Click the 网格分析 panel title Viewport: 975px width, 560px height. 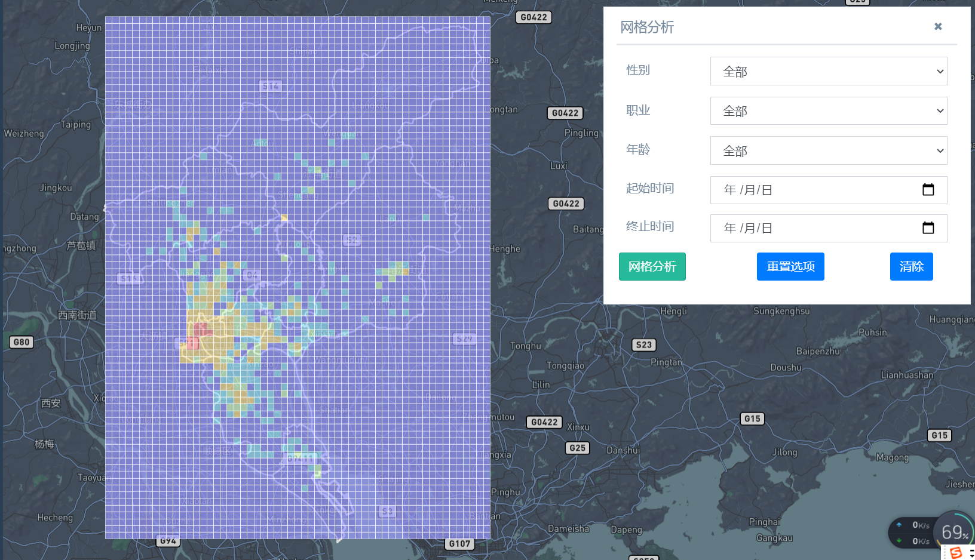(646, 27)
